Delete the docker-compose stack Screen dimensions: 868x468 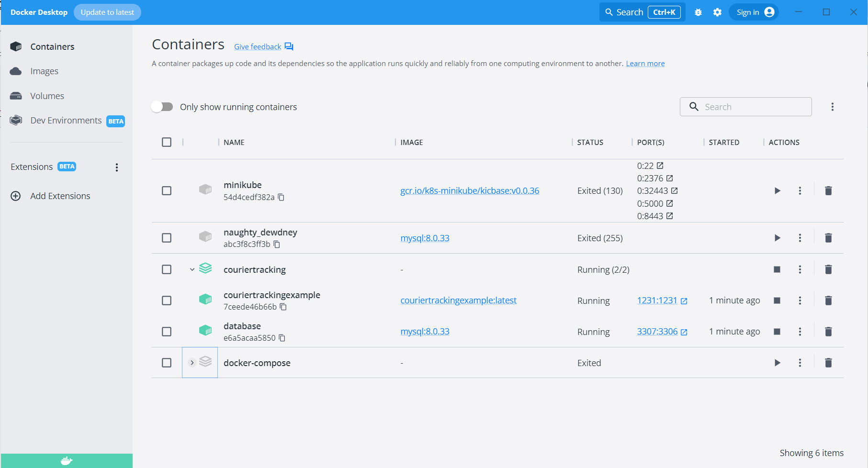828,363
